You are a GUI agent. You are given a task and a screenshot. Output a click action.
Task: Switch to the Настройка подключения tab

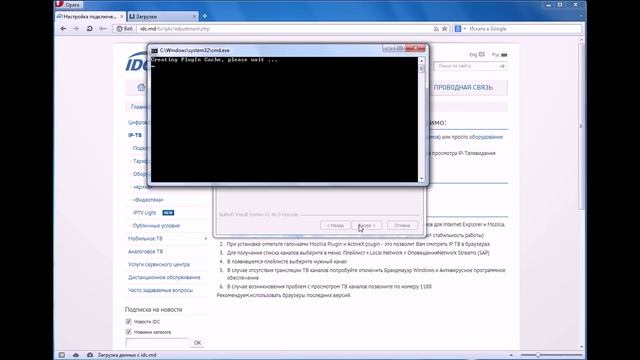tap(90, 16)
